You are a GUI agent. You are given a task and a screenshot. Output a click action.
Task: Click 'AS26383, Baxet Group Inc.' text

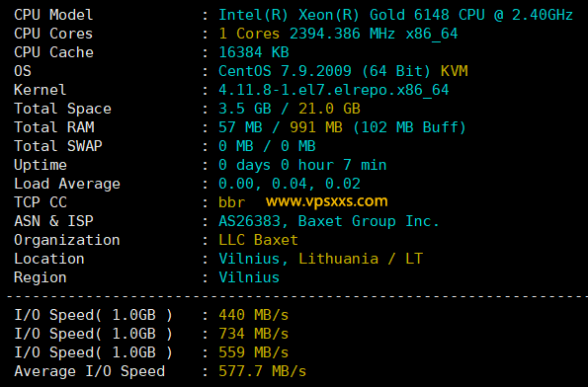point(329,221)
